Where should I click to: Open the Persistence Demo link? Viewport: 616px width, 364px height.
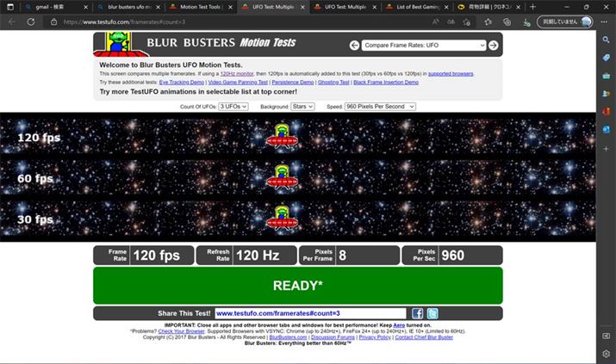293,83
